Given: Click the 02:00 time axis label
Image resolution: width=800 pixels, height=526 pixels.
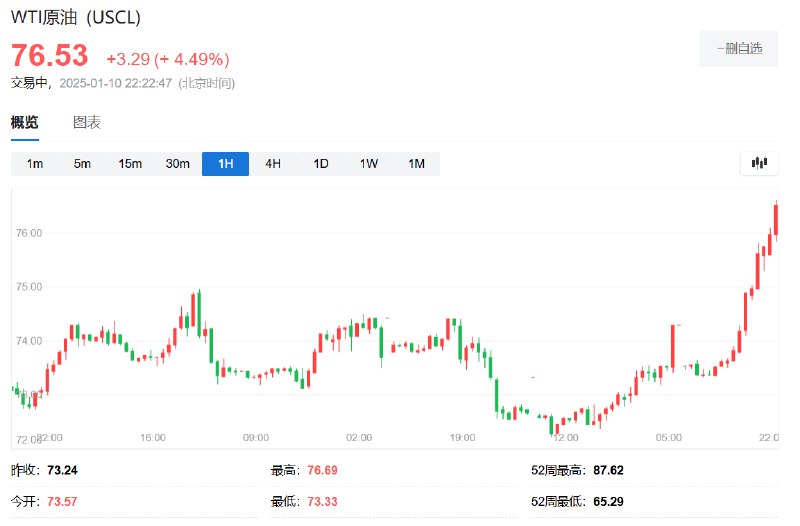Looking at the screenshot, I should (359, 438).
